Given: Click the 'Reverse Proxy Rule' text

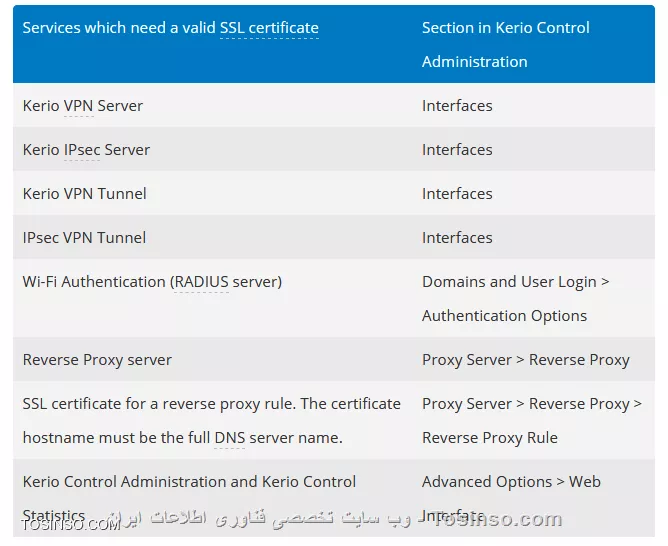Looking at the screenshot, I should (489, 438).
